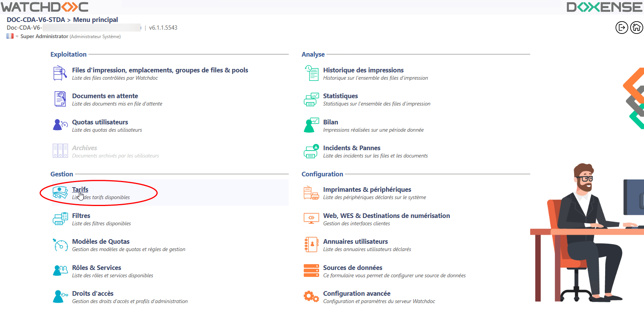Click the print queues icon
Viewport: 644px width, 310px height.
pos(60,73)
